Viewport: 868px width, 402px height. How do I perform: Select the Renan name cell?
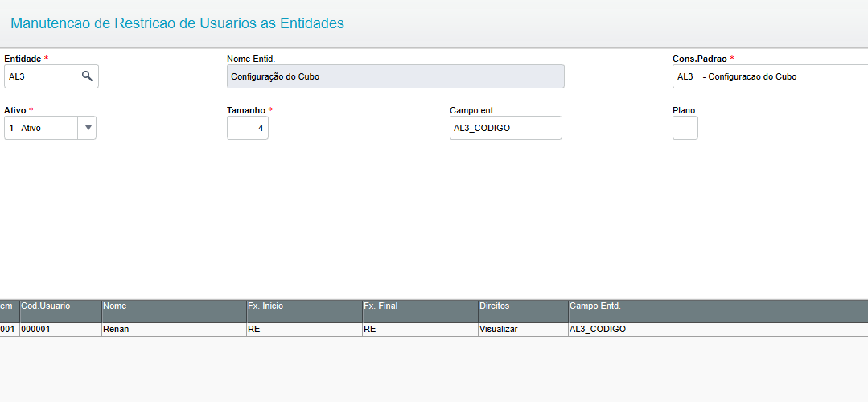coord(174,330)
